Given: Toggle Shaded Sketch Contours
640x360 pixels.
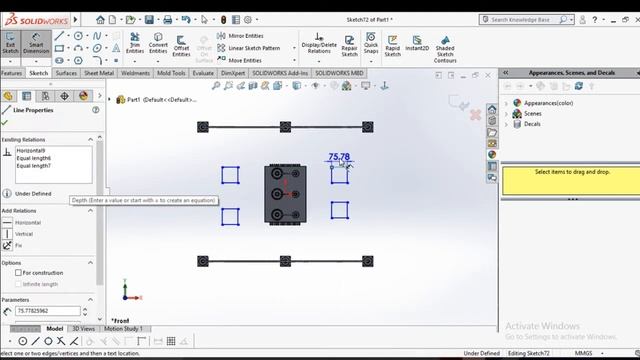Looking at the screenshot, I should tap(445, 49).
